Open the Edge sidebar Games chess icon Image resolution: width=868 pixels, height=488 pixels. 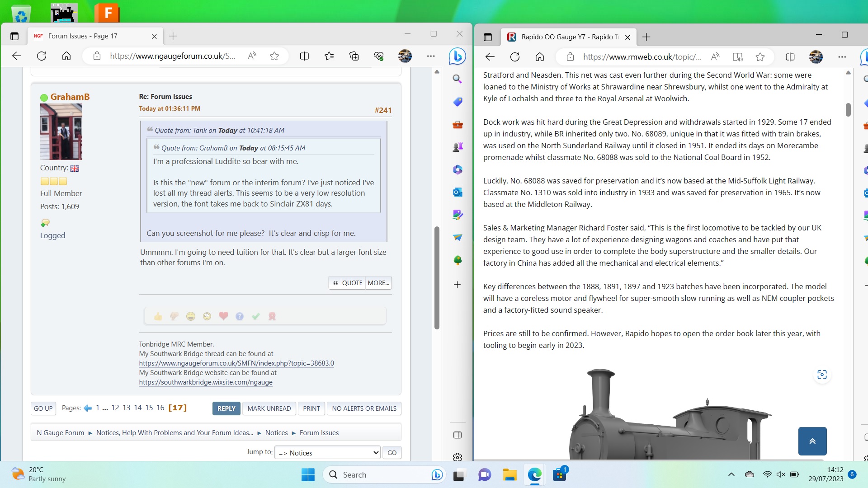(458, 147)
